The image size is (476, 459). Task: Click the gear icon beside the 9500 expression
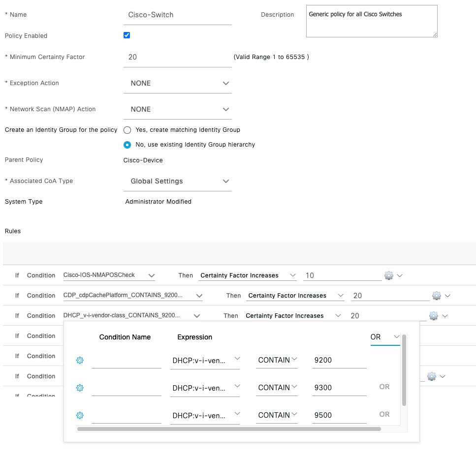80,415
